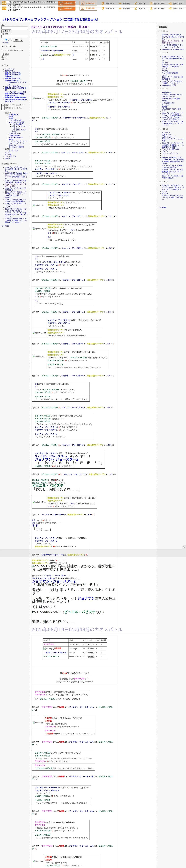
Task: Click ここを編集 below the update history
Action: [x=162, y=208]
